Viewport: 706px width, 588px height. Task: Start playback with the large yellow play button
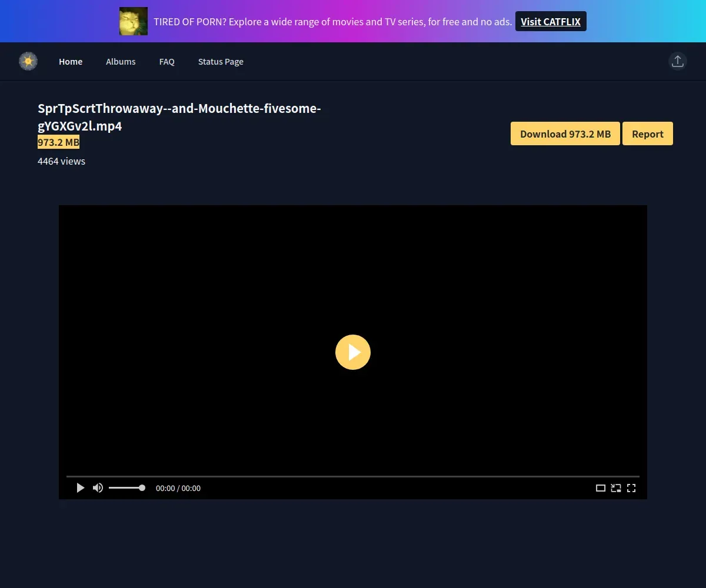pos(353,352)
